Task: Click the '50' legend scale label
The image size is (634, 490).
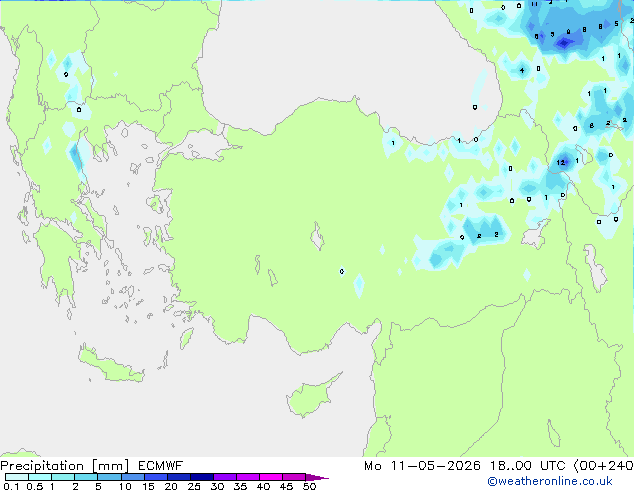Action: click(309, 486)
